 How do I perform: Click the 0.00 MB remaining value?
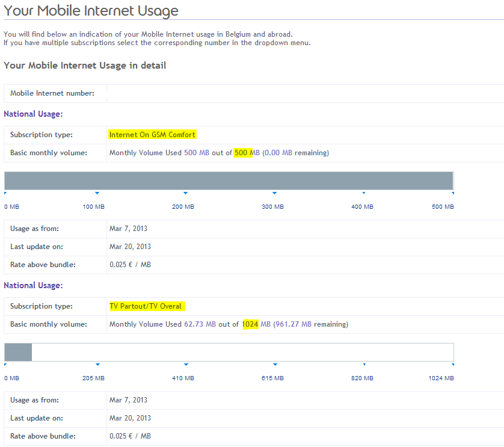click(x=278, y=153)
